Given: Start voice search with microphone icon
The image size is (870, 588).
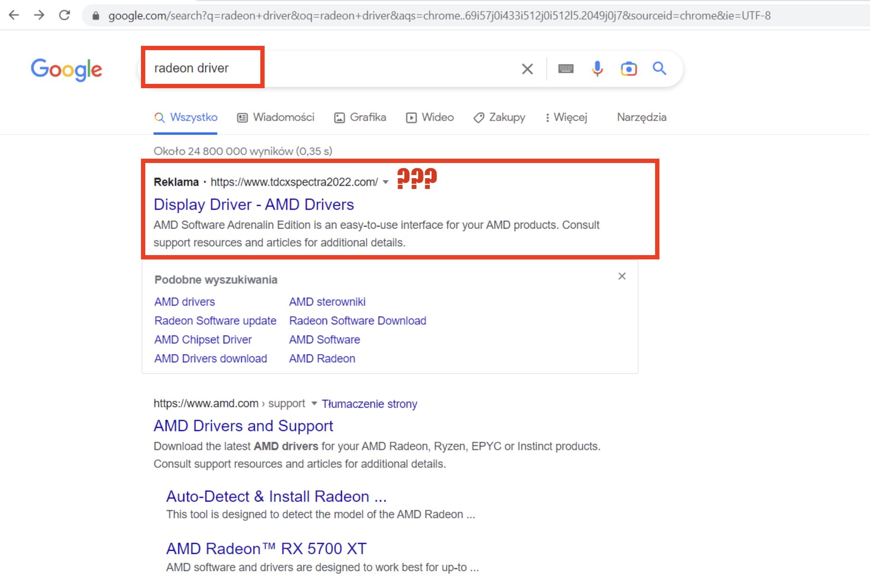Looking at the screenshot, I should (x=597, y=69).
